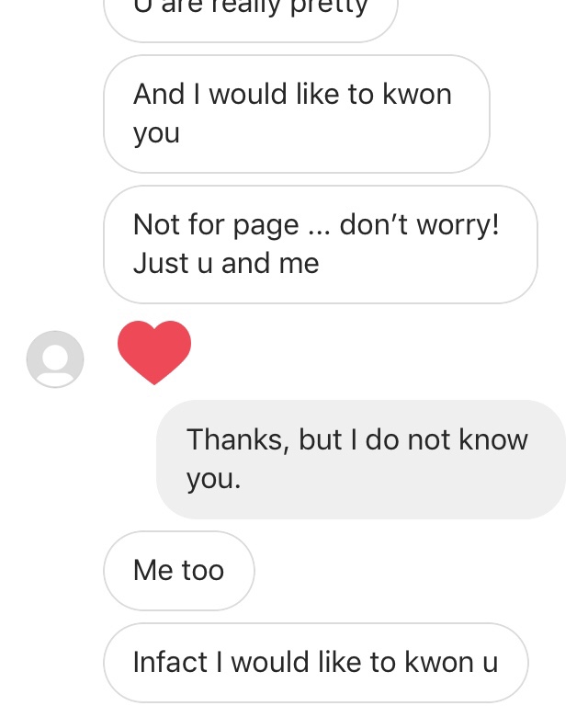Tap the red heart emoji message

tap(154, 352)
